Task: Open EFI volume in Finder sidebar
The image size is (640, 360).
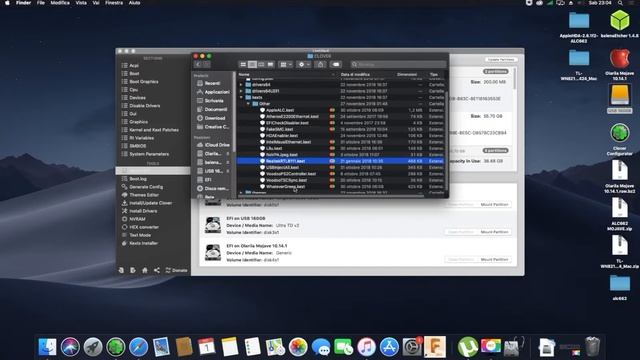Action: click(x=204, y=180)
